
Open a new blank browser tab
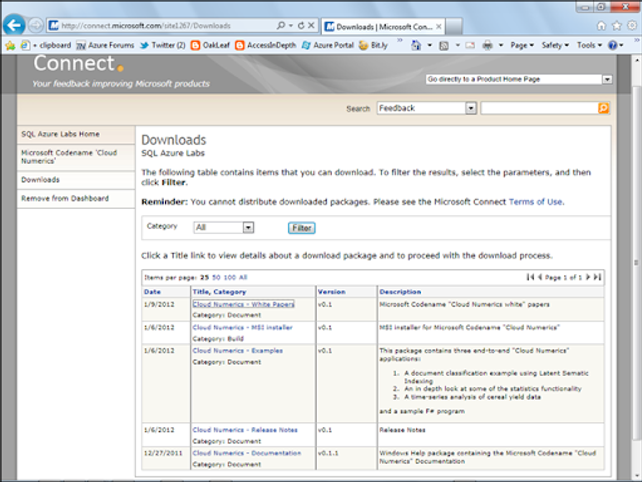[454, 27]
